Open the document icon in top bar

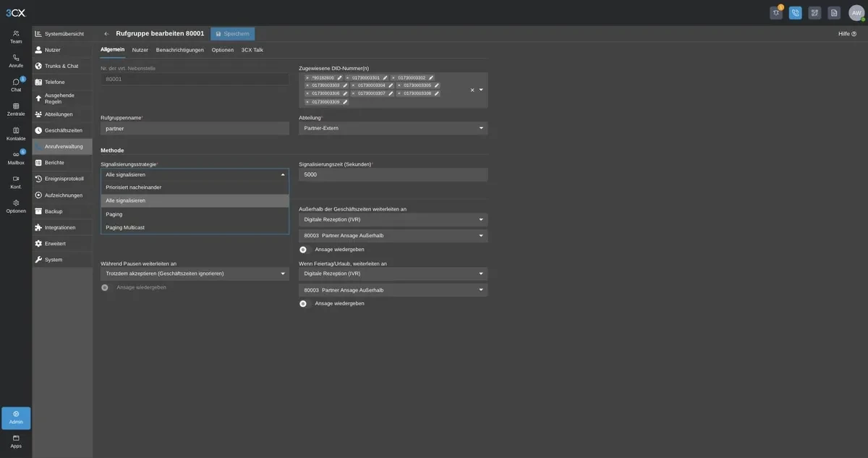[834, 12]
